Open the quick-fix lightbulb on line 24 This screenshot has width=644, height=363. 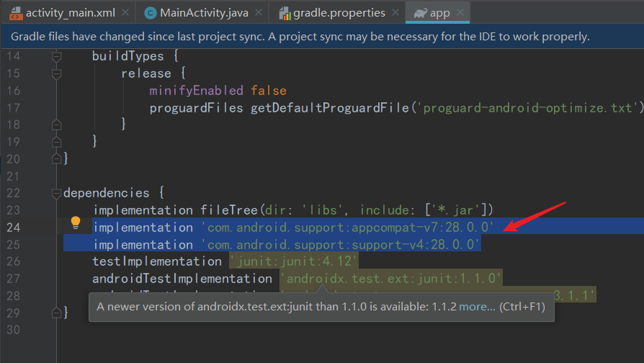76,223
